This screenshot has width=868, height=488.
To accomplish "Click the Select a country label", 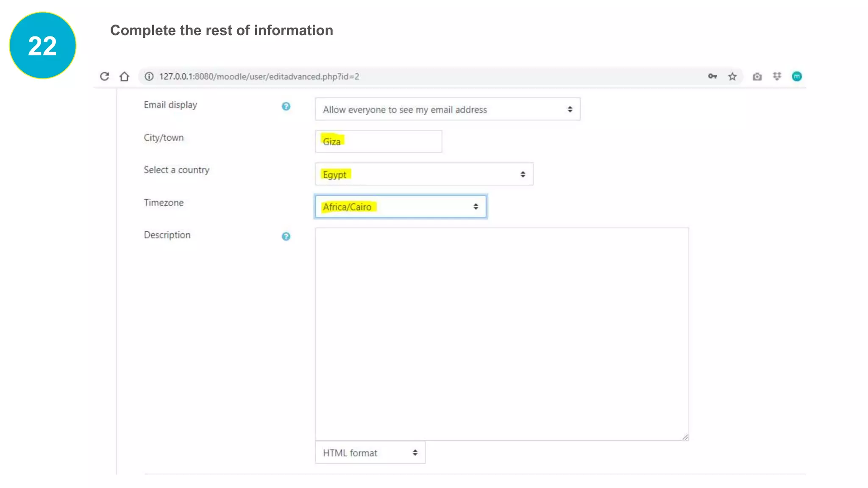I will [176, 170].
